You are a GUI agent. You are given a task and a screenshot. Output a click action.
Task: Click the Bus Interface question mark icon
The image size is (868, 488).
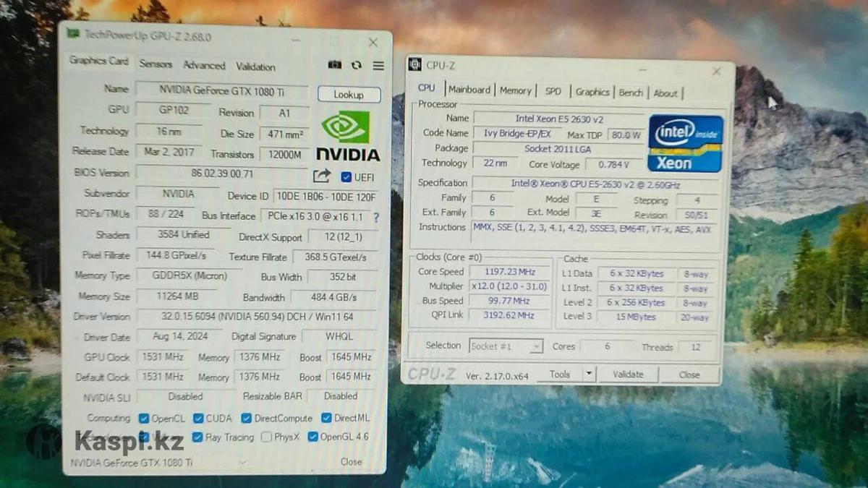point(376,217)
